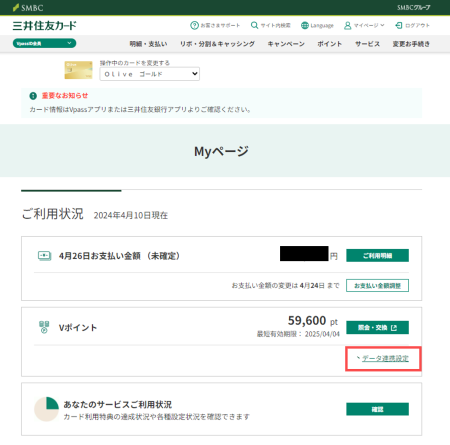
Task: Click the payment amount card icon
Action: (44, 256)
